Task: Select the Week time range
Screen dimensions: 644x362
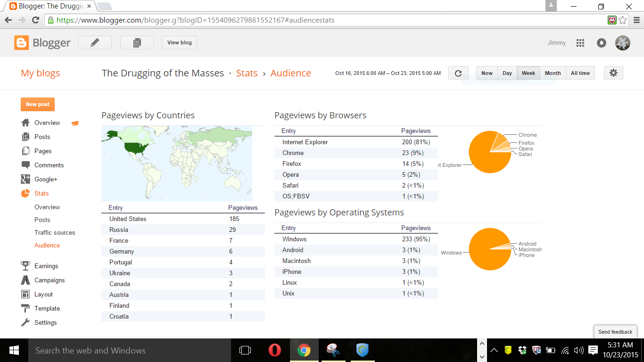Action: pyautogui.click(x=528, y=73)
